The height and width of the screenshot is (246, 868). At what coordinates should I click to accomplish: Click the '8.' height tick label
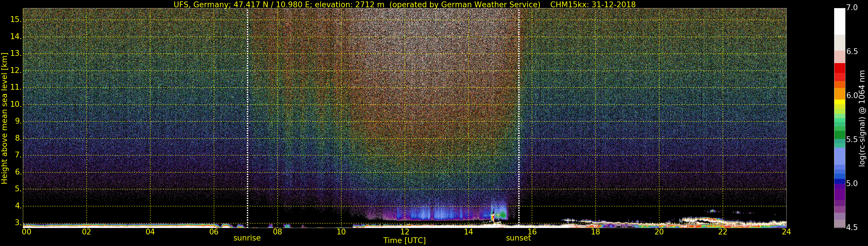click(18, 138)
